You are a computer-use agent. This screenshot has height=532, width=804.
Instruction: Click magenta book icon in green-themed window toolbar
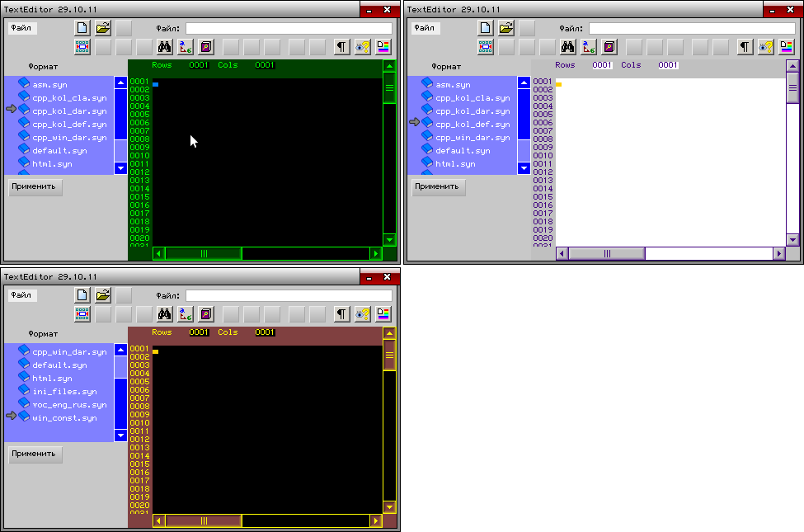pos(205,47)
